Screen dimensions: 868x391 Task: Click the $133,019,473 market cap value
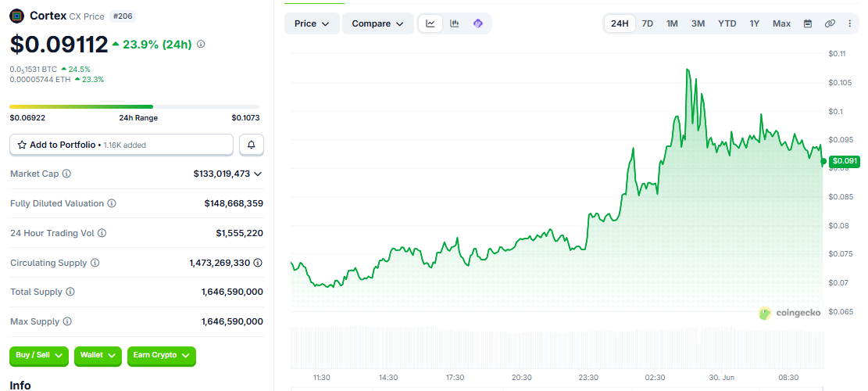pos(221,174)
